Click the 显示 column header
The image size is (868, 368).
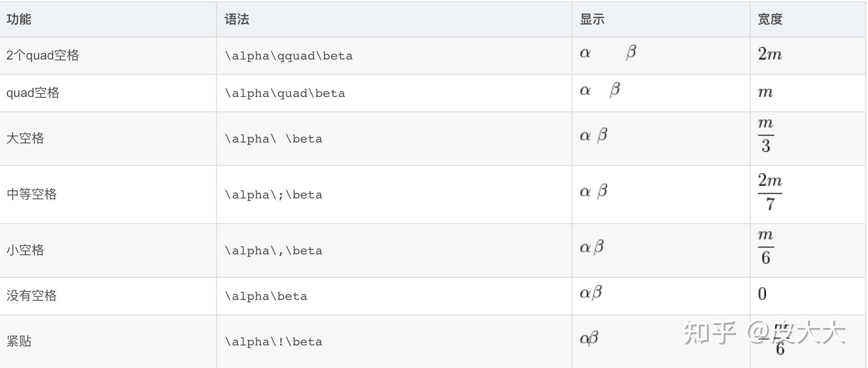(592, 19)
